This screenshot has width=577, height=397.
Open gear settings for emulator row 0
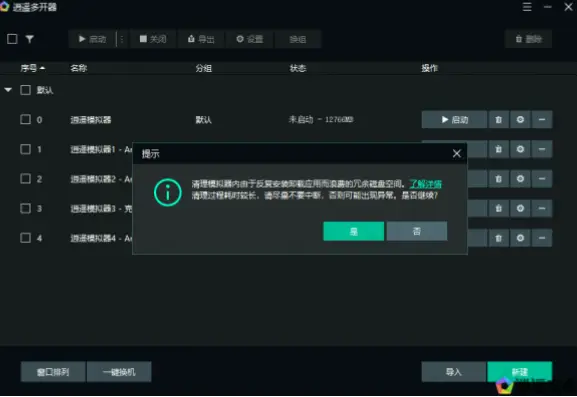point(520,120)
